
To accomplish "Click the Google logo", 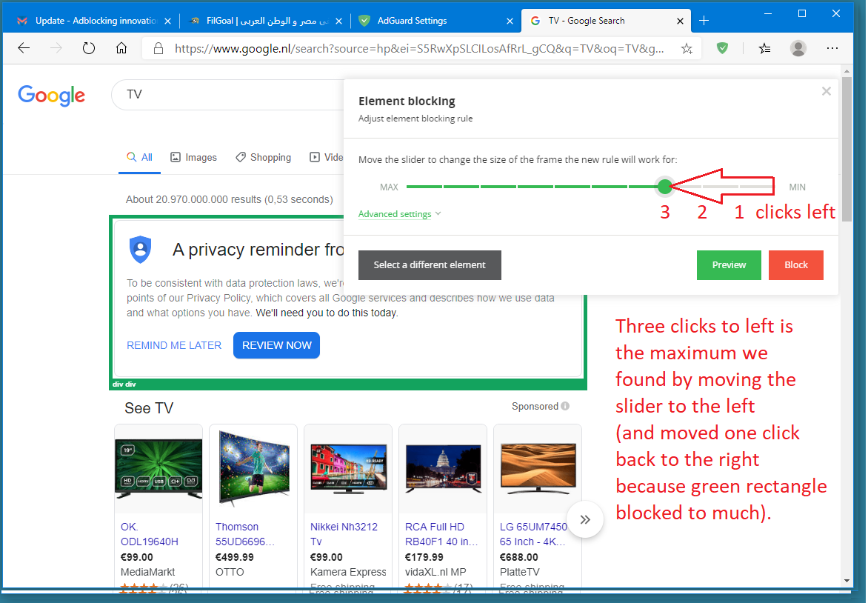I will coord(52,96).
